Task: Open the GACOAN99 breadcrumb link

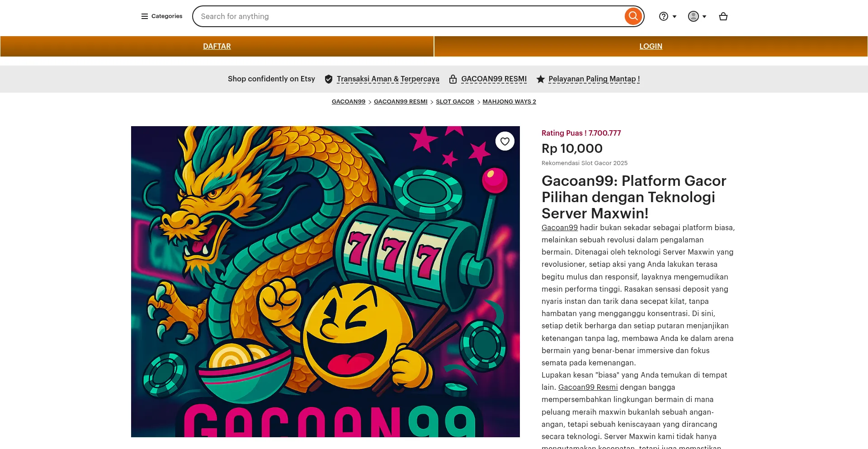Action: 349,101
